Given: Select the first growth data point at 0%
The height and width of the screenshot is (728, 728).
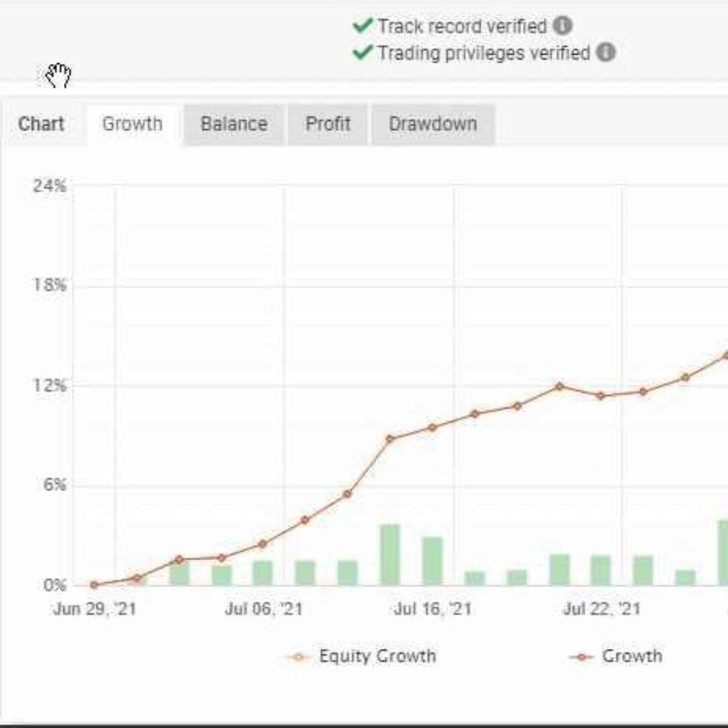Looking at the screenshot, I should [94, 585].
